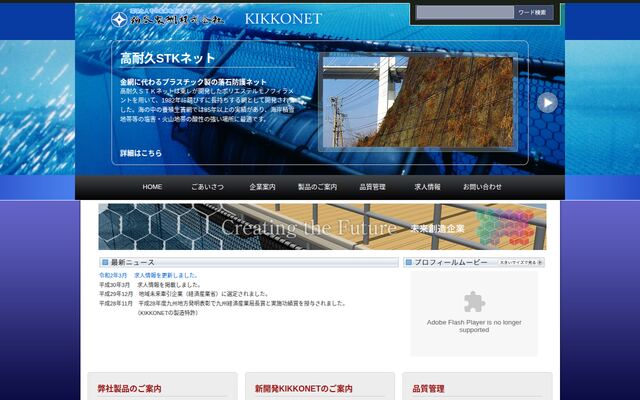Click the slope protection net photo
This screenshot has height=400, width=640.
pos(418,102)
